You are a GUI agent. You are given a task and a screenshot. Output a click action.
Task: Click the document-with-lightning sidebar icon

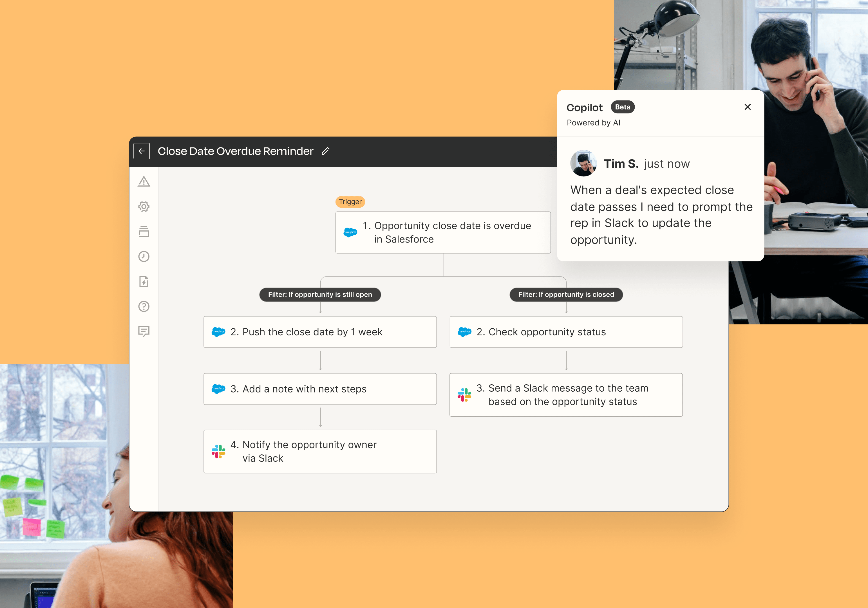144,282
